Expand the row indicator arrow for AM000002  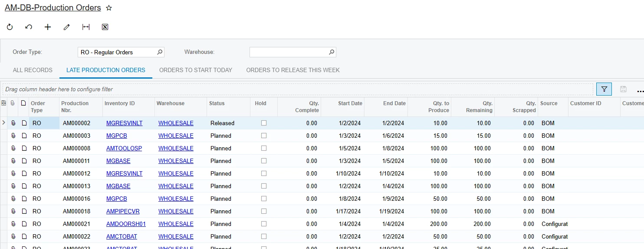[3, 123]
